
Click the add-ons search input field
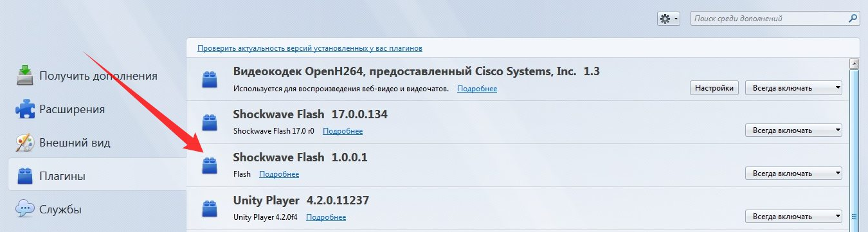(768, 19)
